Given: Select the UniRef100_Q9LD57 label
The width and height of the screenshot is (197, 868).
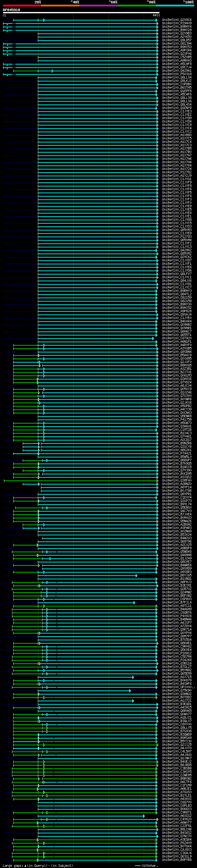Looking at the screenshot, I should tap(177, 40).
